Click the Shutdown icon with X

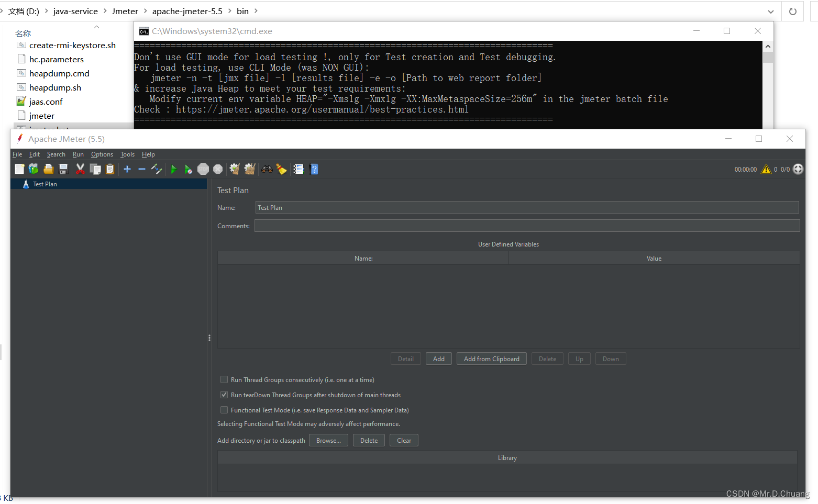(218, 169)
